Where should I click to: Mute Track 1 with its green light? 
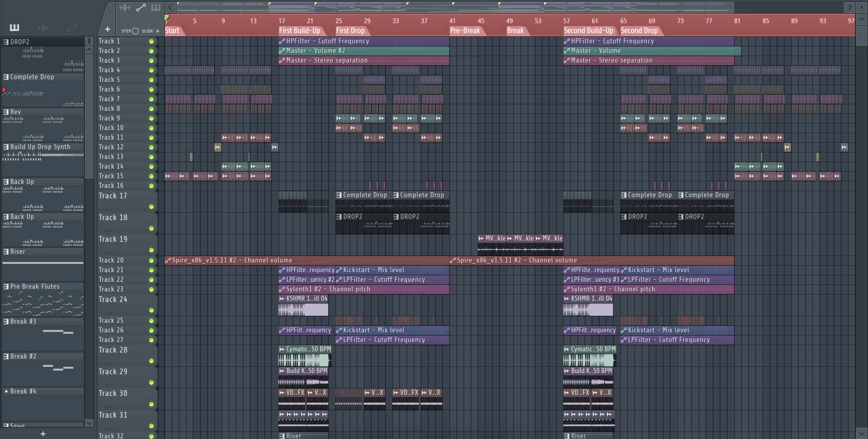(x=151, y=42)
